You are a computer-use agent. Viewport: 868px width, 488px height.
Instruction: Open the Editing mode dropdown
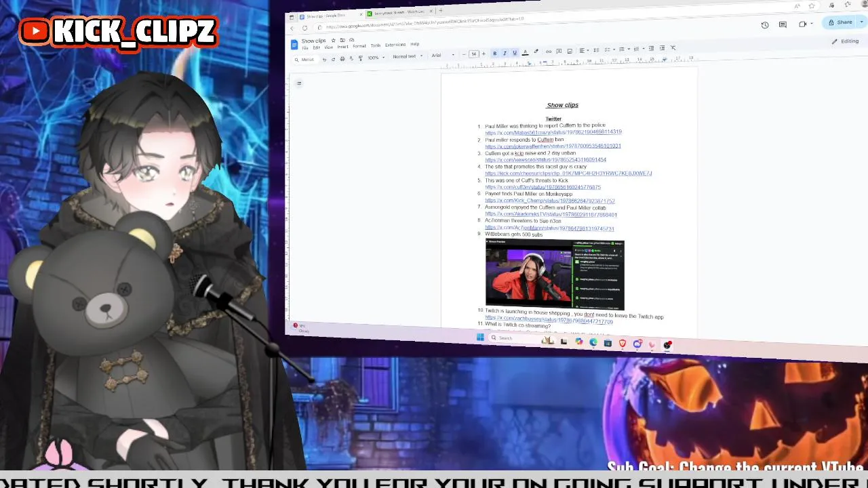point(845,41)
